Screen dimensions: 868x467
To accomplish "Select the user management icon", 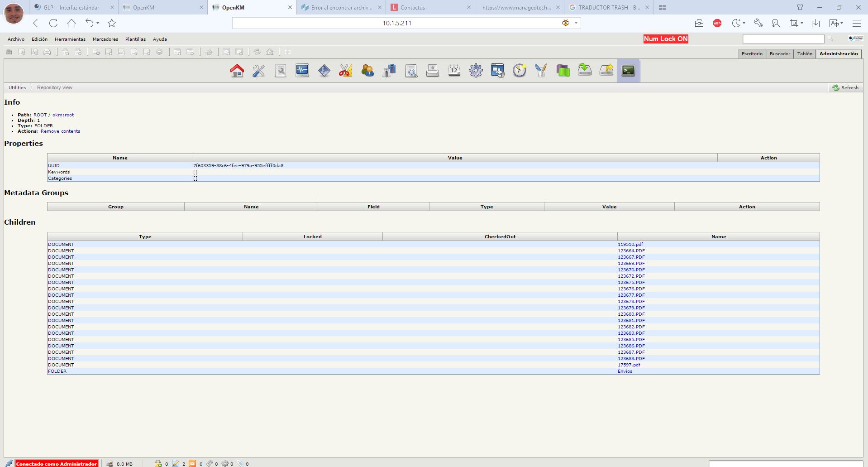I will coord(367,70).
